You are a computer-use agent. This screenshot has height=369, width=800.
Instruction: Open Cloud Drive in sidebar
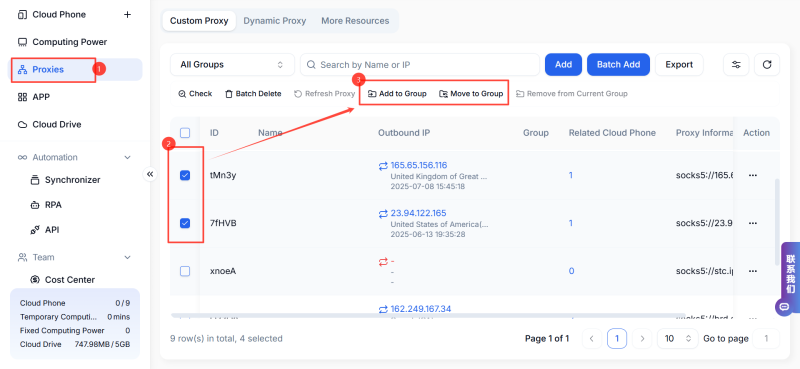pyautogui.click(x=57, y=125)
